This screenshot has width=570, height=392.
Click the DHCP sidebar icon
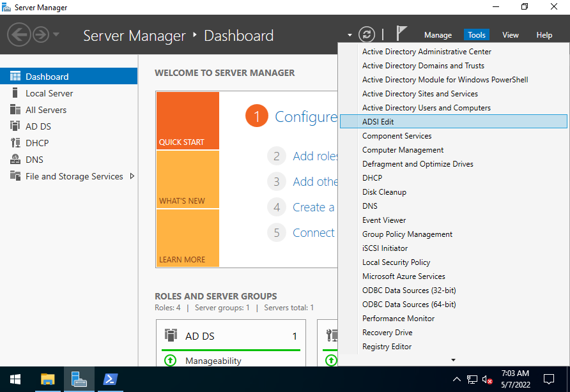[x=15, y=143]
